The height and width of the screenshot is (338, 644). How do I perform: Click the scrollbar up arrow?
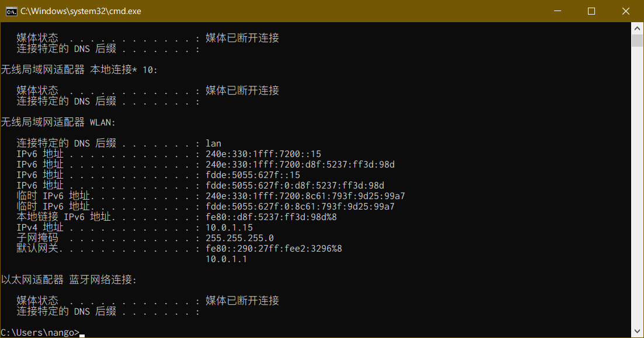pyautogui.click(x=637, y=29)
